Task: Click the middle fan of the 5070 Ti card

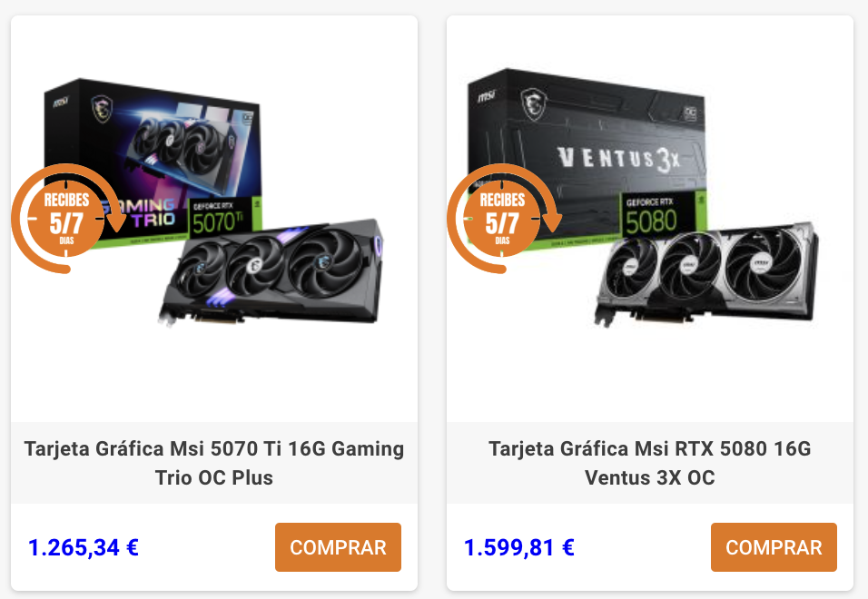Action: (254, 267)
